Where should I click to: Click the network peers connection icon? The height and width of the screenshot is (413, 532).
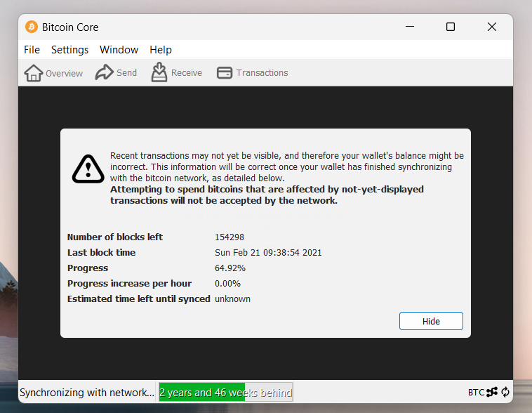tap(492, 392)
